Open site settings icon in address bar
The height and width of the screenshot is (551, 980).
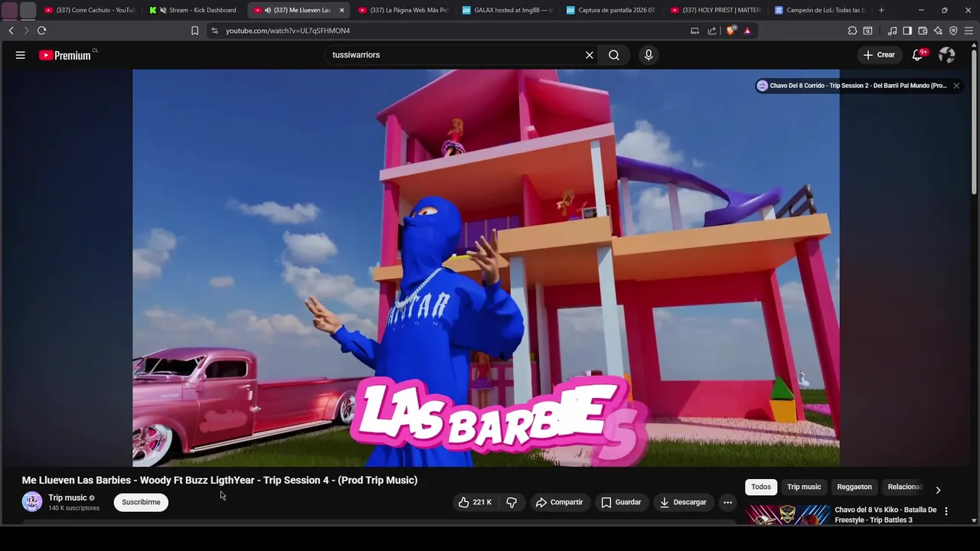(x=215, y=31)
